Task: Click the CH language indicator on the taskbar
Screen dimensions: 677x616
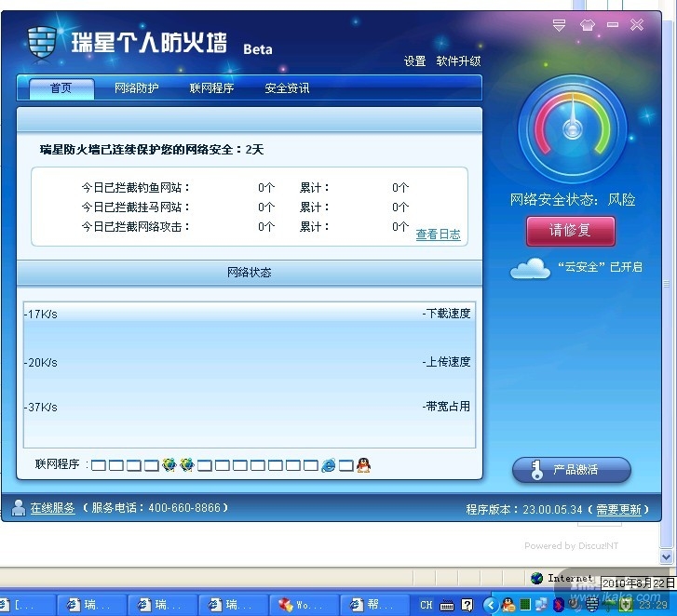Action: coord(427,605)
